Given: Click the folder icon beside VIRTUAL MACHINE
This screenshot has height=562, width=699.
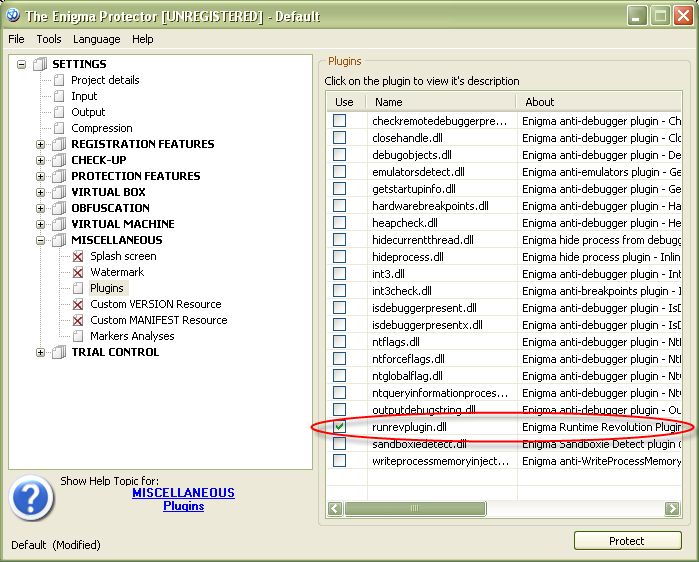Looking at the screenshot, I should (59, 224).
